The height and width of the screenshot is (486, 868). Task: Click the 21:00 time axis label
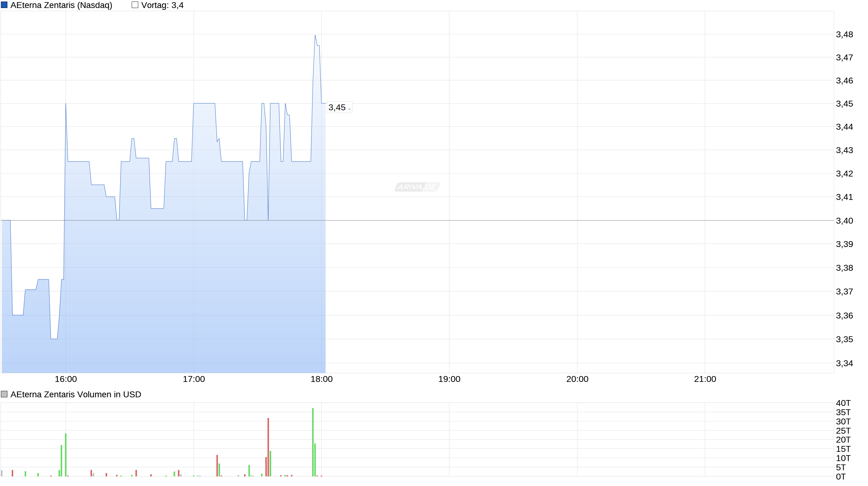[705, 379]
